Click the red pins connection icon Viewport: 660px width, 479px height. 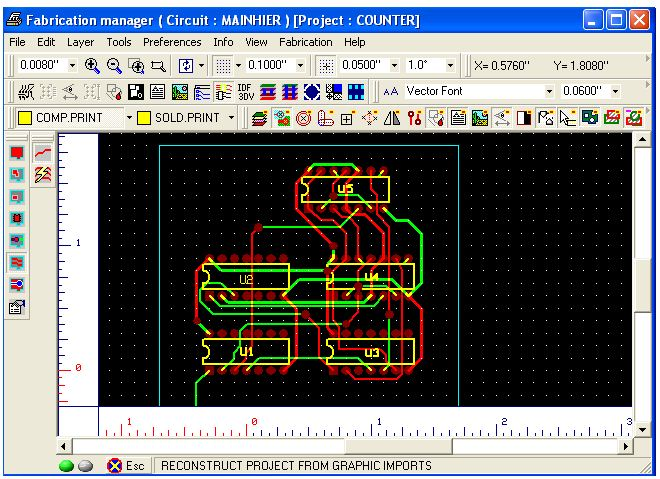click(x=414, y=118)
